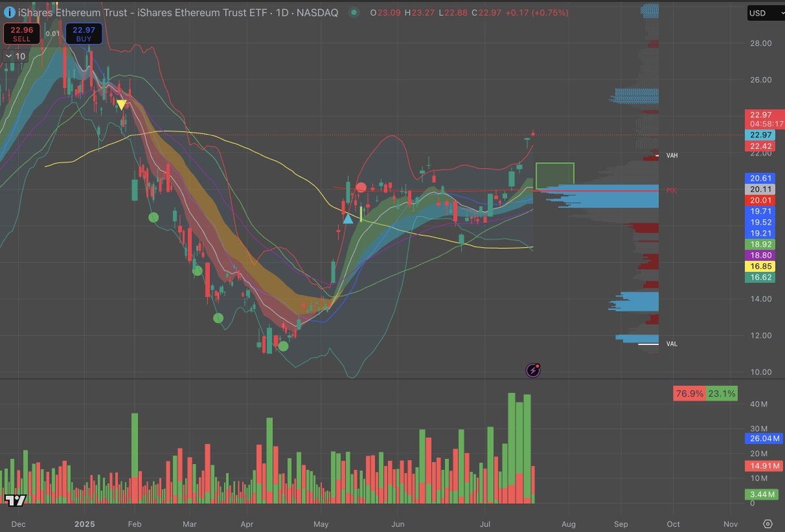
Task: Click the red 76.9% volume label
Action: (x=689, y=393)
